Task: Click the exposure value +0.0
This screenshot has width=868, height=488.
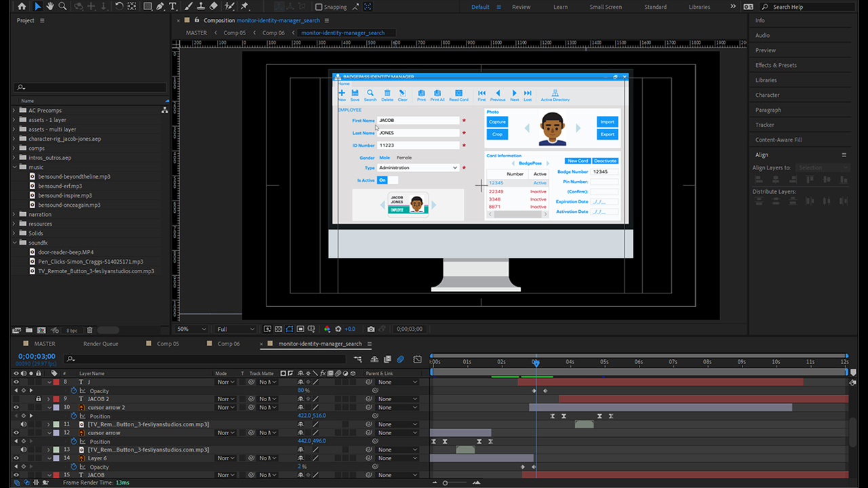Action: 350,329
